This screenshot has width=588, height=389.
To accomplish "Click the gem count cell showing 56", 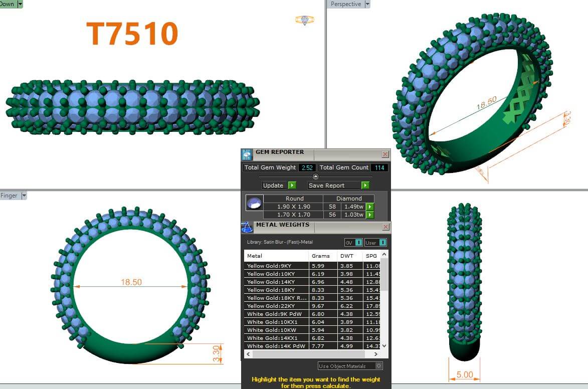I will [332, 215].
